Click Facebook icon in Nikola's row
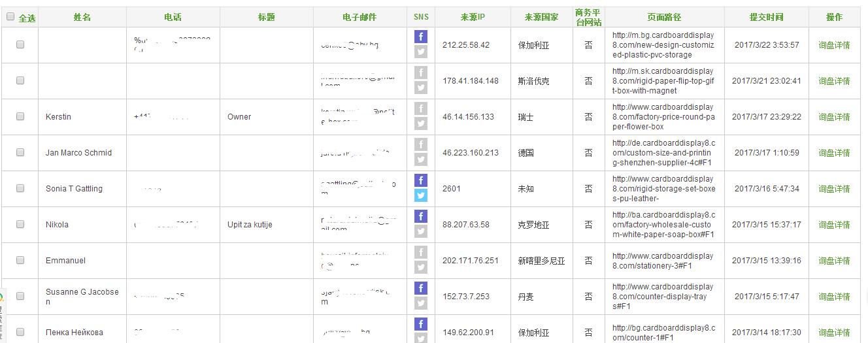The image size is (868, 343). click(x=421, y=216)
